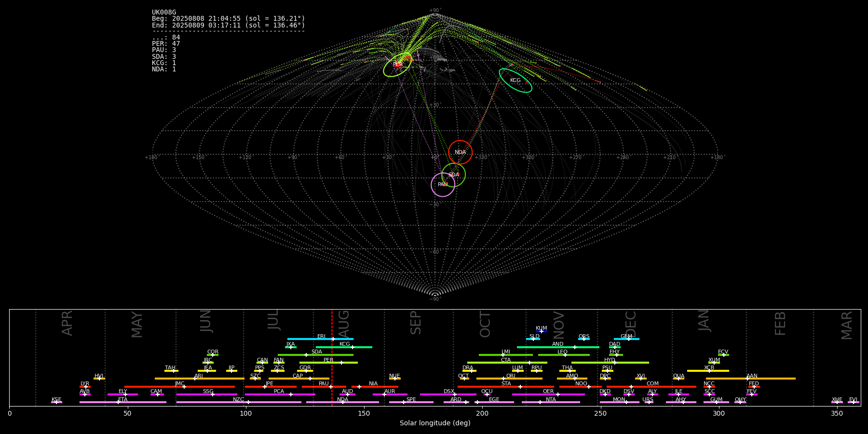Click the purple OER shower bar
Viewport: 868px width, 434px height.
(548, 394)
